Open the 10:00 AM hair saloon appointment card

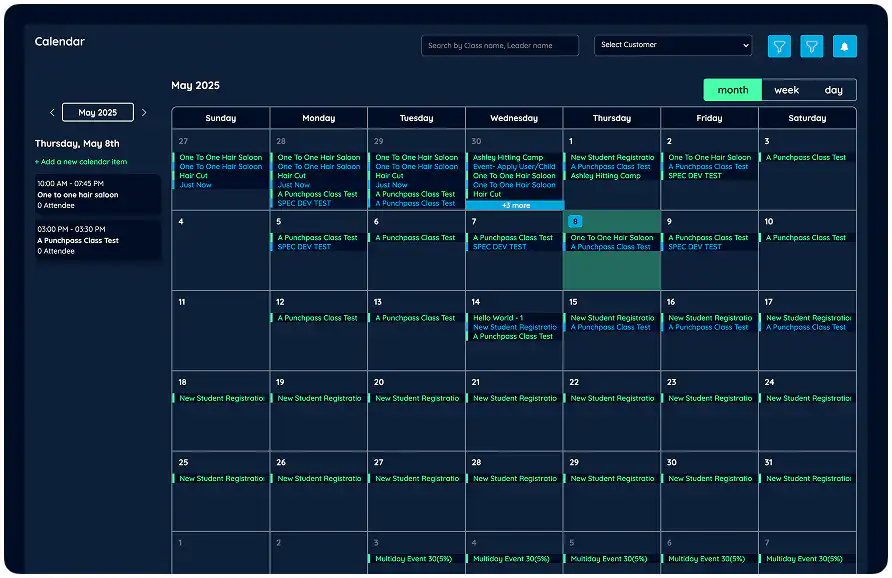pyautogui.click(x=97, y=195)
